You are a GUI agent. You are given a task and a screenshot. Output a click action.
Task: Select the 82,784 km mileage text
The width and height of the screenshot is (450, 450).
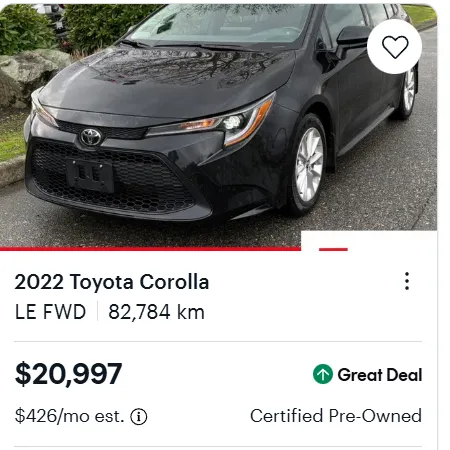tap(156, 312)
